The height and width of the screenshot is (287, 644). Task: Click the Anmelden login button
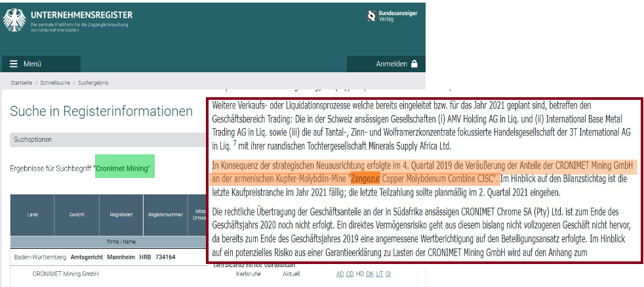point(386,64)
